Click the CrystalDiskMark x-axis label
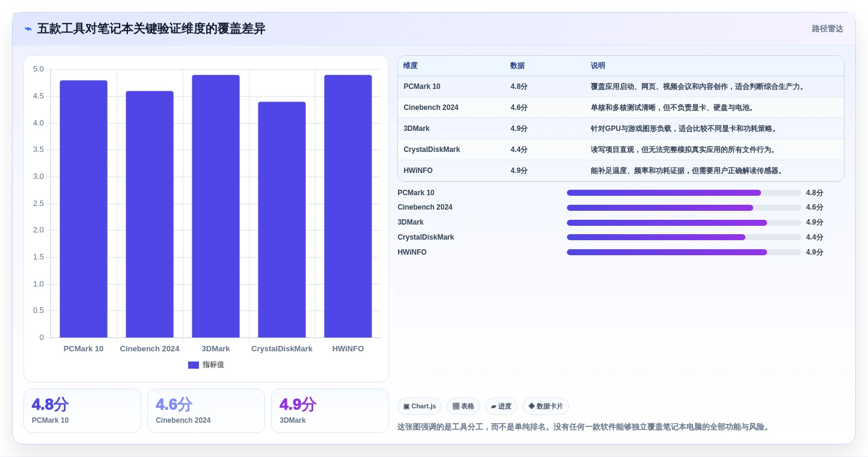Screen dimensions: 868x457 pyautogui.click(x=282, y=349)
